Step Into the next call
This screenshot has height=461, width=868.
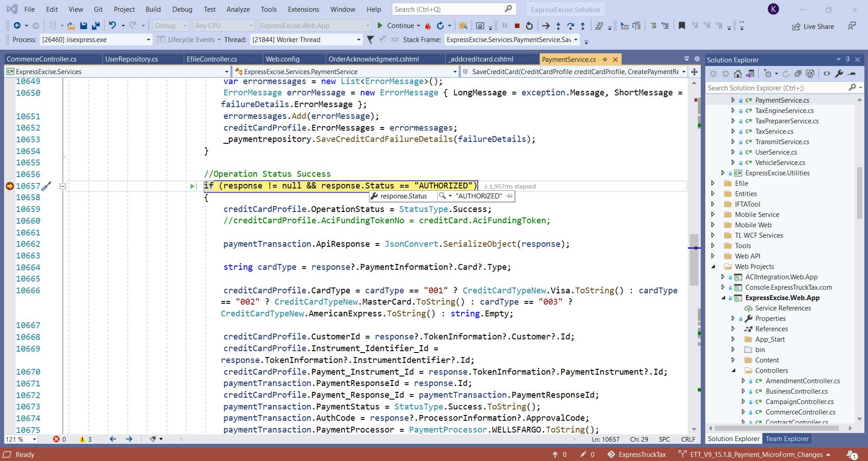click(x=558, y=26)
